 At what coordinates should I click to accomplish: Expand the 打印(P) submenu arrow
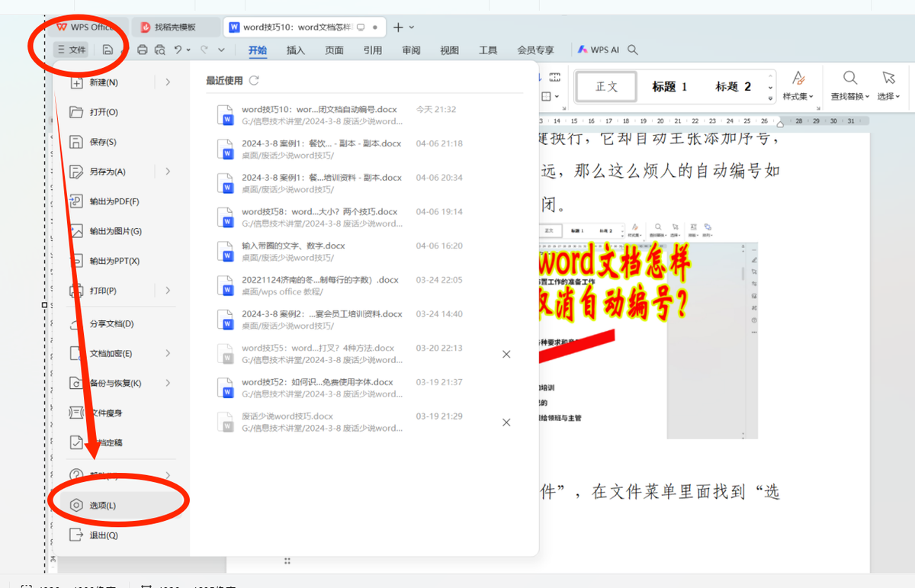click(x=168, y=291)
